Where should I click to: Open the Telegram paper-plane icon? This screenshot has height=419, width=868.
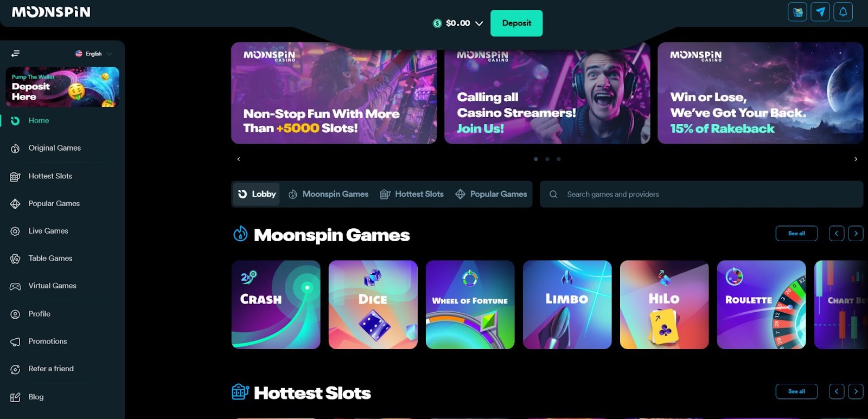(x=820, y=12)
